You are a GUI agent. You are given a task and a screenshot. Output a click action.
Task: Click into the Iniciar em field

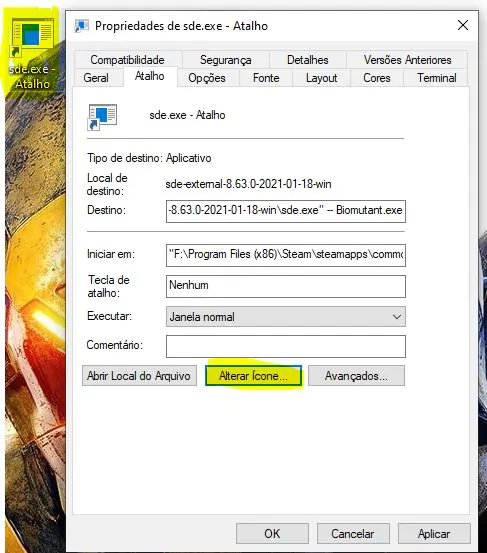tap(286, 255)
